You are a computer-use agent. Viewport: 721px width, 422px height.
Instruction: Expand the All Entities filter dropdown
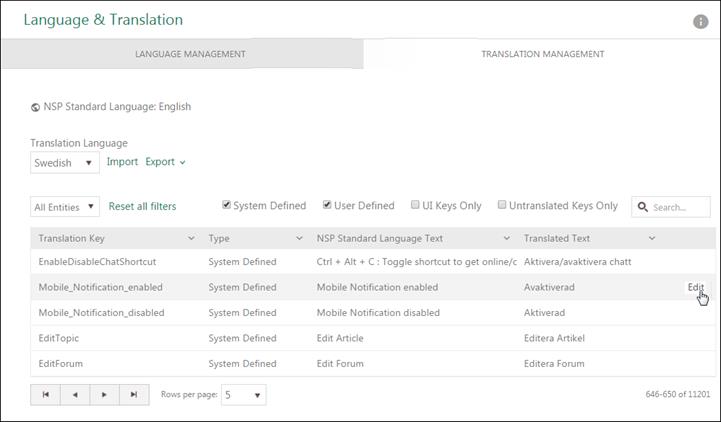click(65, 207)
